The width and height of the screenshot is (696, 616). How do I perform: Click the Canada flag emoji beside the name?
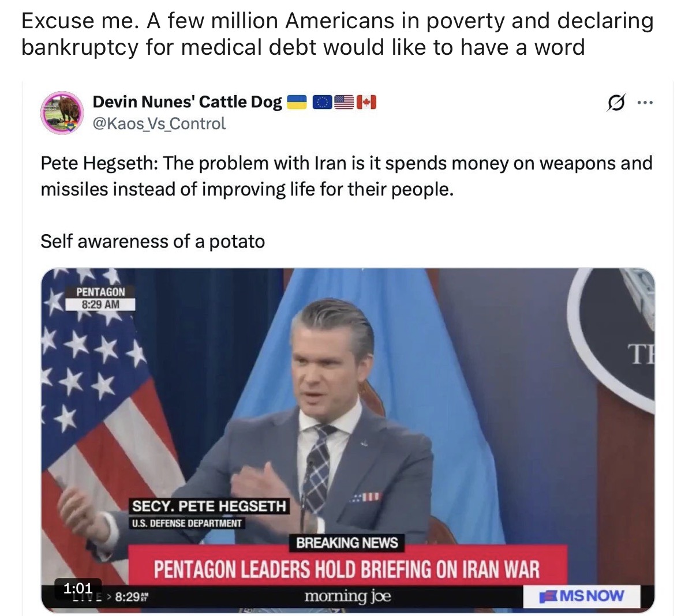pyautogui.click(x=366, y=103)
